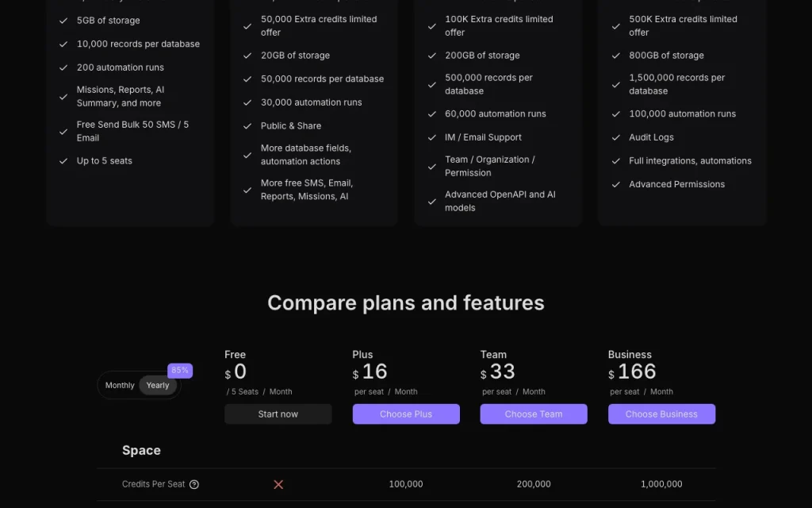Click checkmark beside 100,000 automation runs
Image resolution: width=812 pixels, height=508 pixels.
click(615, 114)
